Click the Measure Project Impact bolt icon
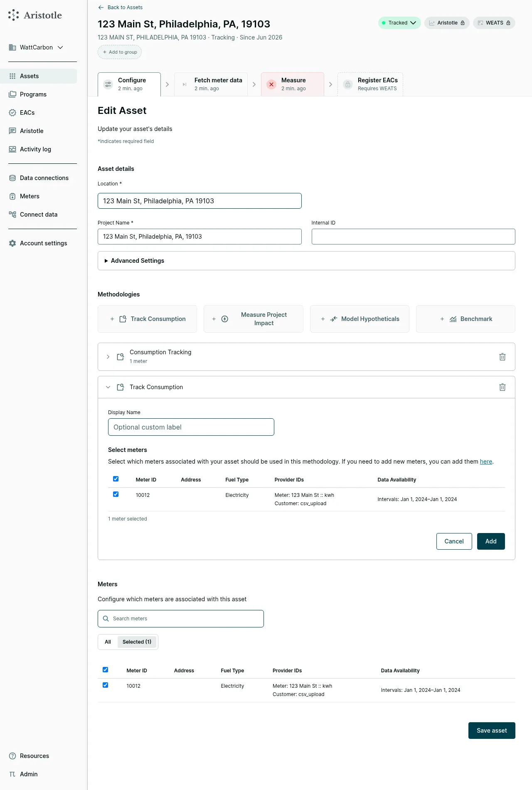 coord(225,319)
